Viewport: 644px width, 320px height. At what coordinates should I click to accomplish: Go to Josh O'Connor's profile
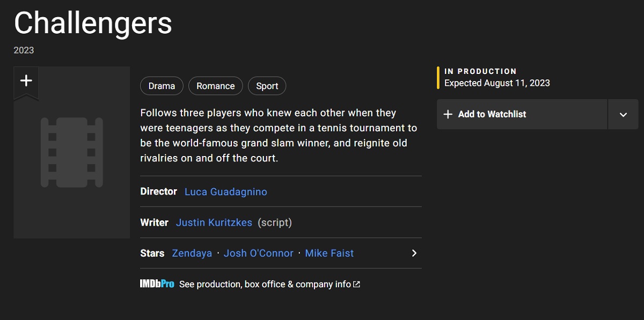[x=259, y=253]
